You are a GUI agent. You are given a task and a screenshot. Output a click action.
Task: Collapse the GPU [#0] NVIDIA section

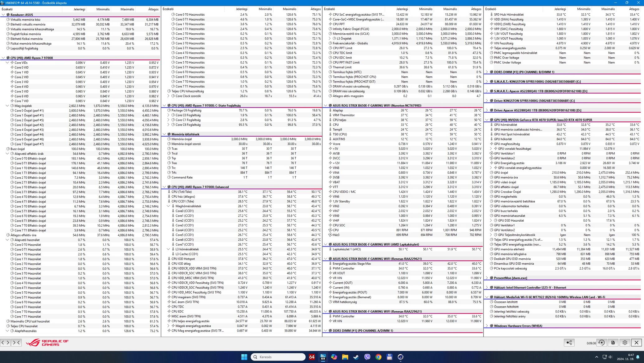point(487,120)
